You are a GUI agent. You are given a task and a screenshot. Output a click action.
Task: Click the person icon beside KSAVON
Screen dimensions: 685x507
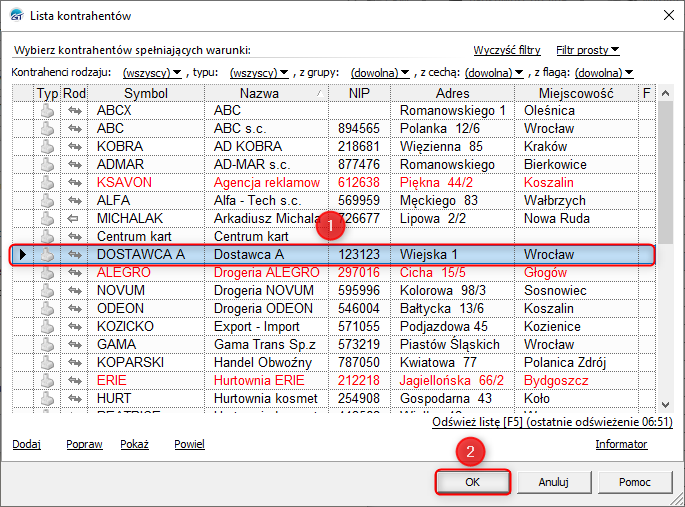(47, 182)
